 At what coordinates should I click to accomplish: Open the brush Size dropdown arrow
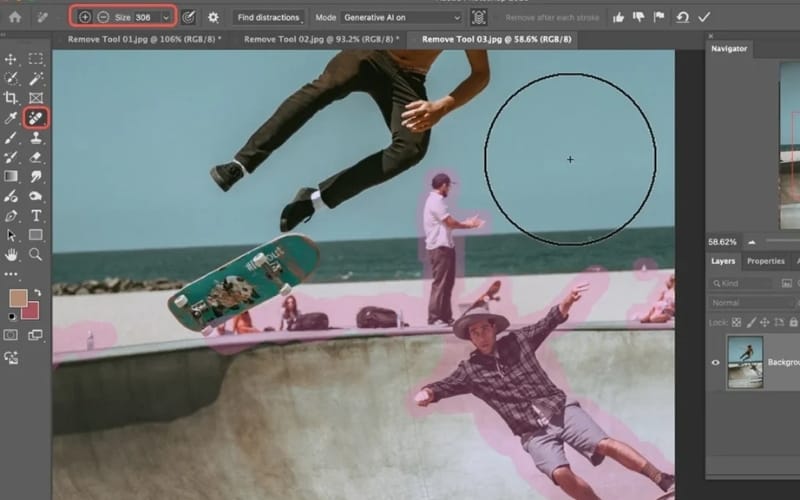(x=166, y=18)
